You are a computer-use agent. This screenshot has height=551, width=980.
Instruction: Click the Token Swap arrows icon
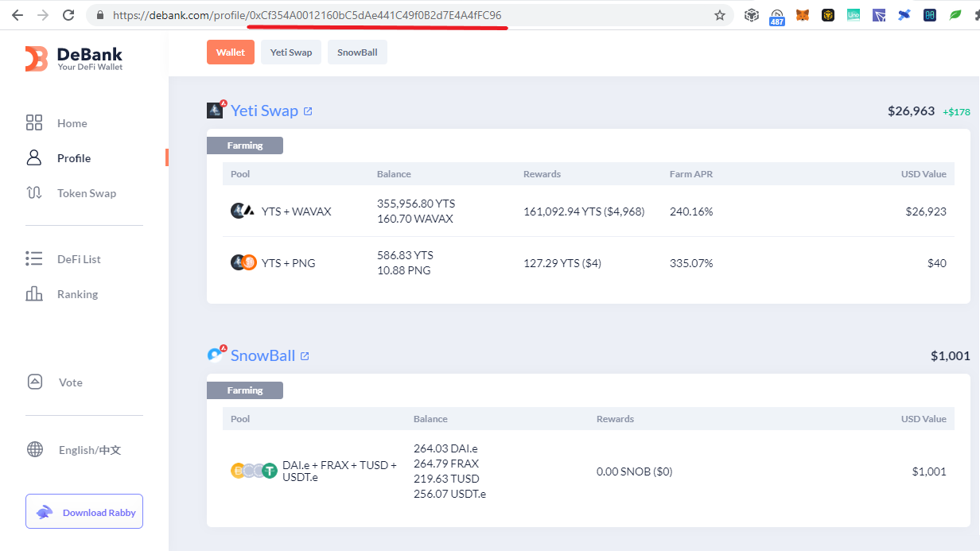34,192
